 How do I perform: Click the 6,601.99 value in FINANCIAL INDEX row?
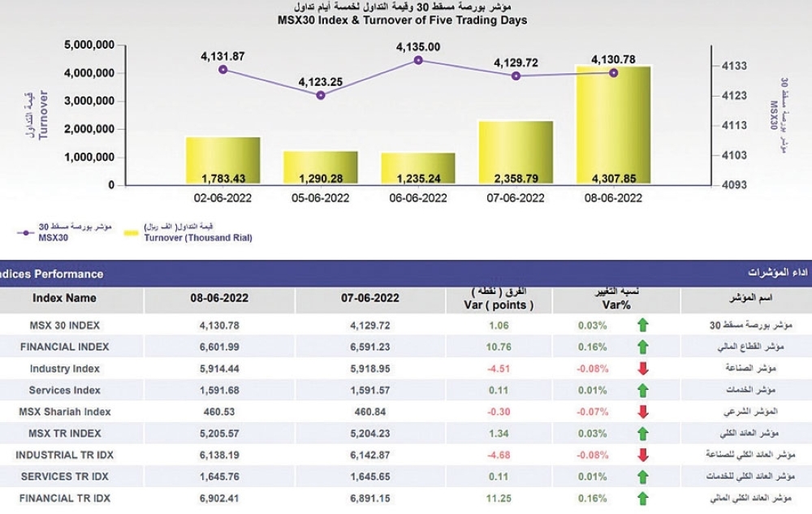click(219, 347)
